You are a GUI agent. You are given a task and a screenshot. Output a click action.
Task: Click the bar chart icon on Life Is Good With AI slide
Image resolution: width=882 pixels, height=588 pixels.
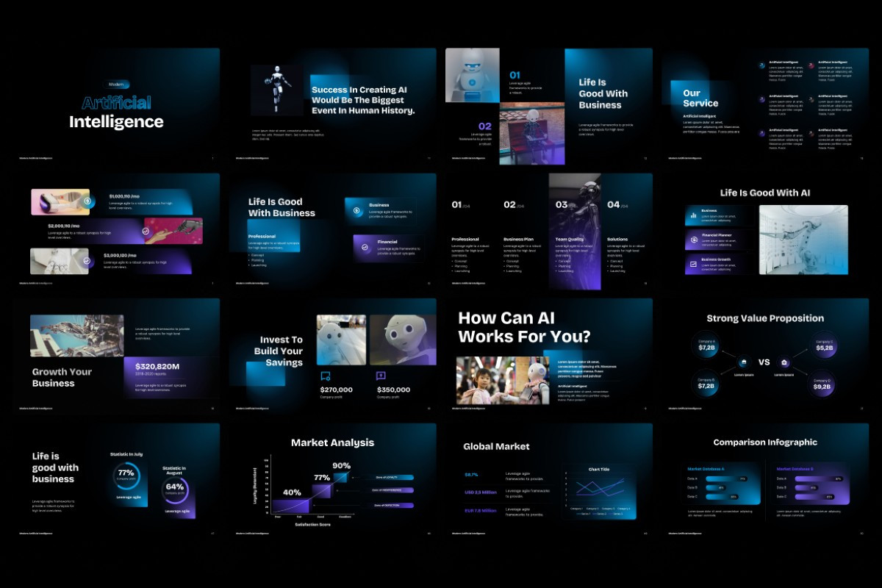692,216
